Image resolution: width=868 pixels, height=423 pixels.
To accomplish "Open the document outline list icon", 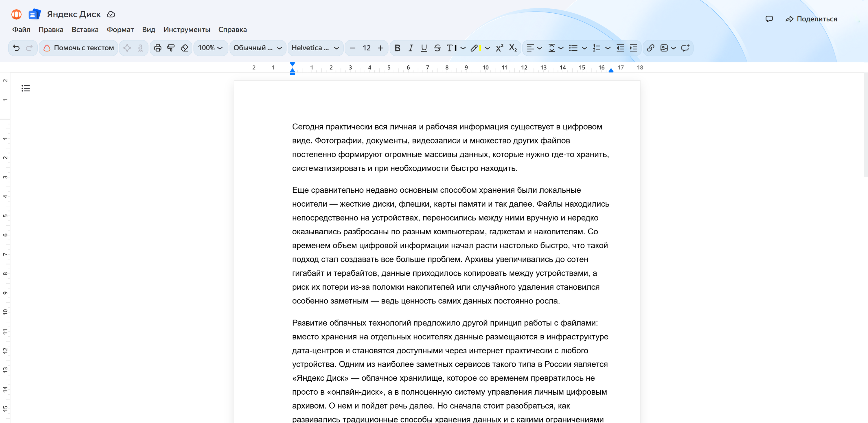I will coord(26,88).
